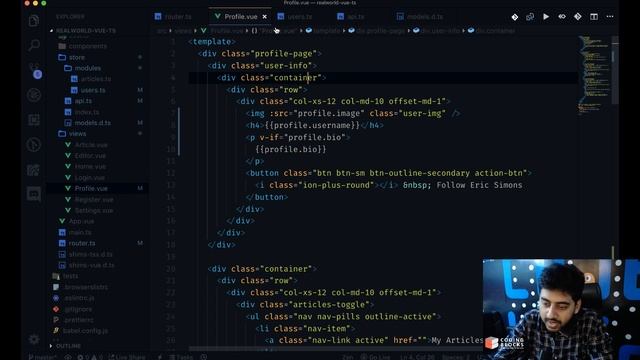Split the editor with the split layout icon

594,17
